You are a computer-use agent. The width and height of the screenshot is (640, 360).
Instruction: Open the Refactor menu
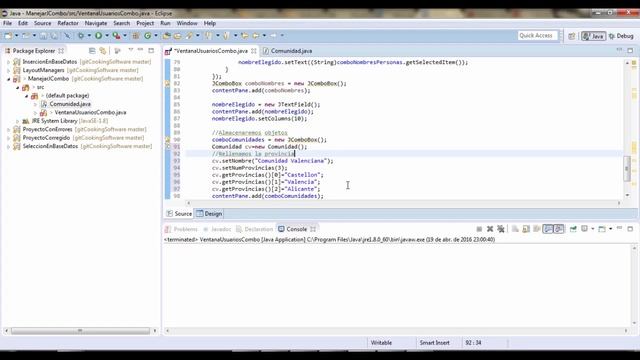tap(68, 23)
